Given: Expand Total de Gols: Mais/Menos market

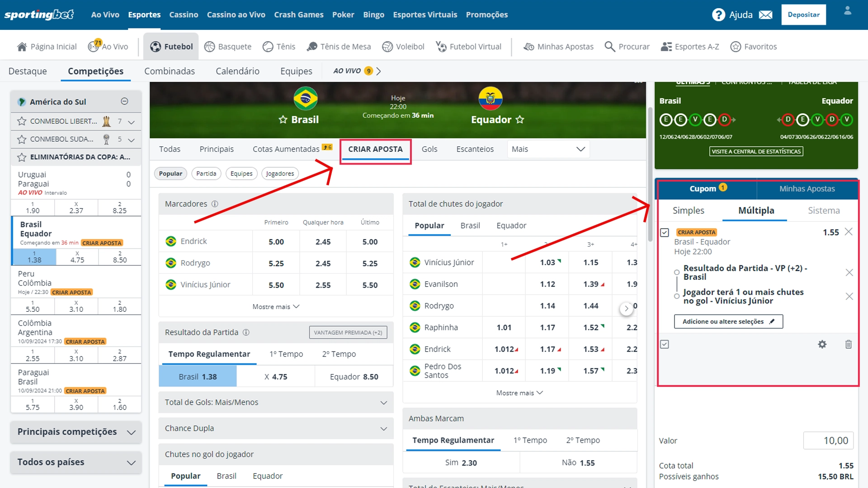Looking at the screenshot, I should (276, 402).
